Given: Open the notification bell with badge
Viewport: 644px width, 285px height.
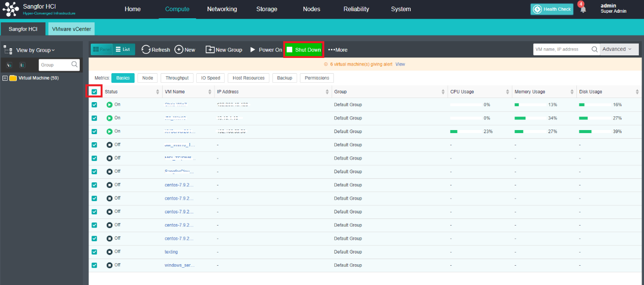Looking at the screenshot, I should [582, 9].
